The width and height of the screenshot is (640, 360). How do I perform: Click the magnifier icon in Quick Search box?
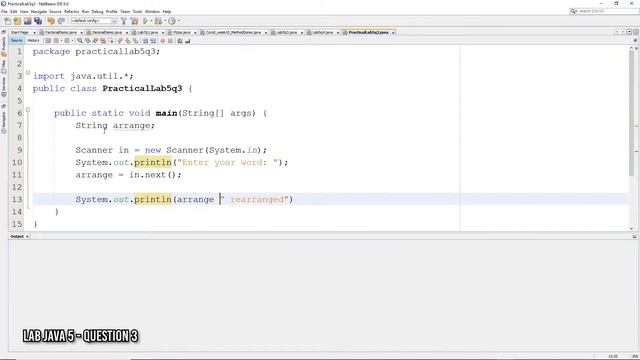point(573,11)
